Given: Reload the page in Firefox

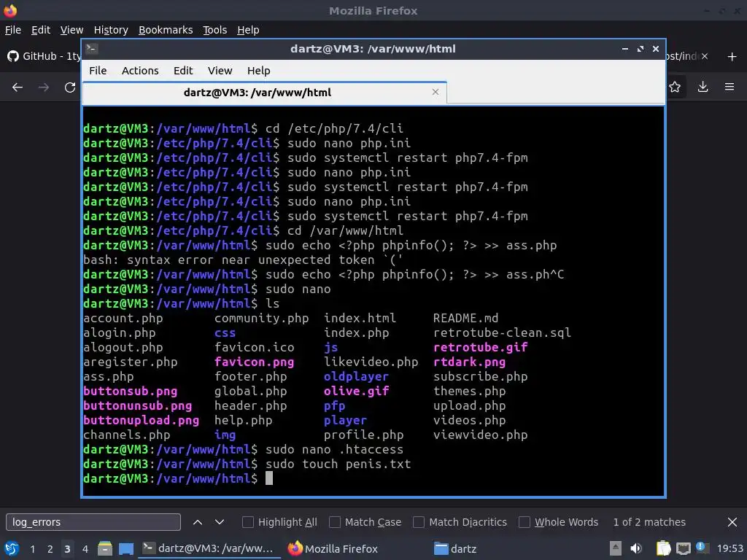Looking at the screenshot, I should point(70,87).
